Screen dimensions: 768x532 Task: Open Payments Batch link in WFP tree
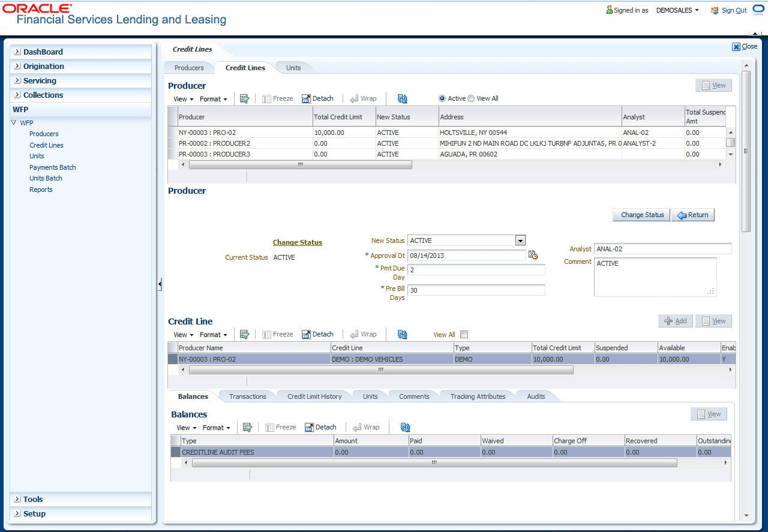click(x=53, y=167)
